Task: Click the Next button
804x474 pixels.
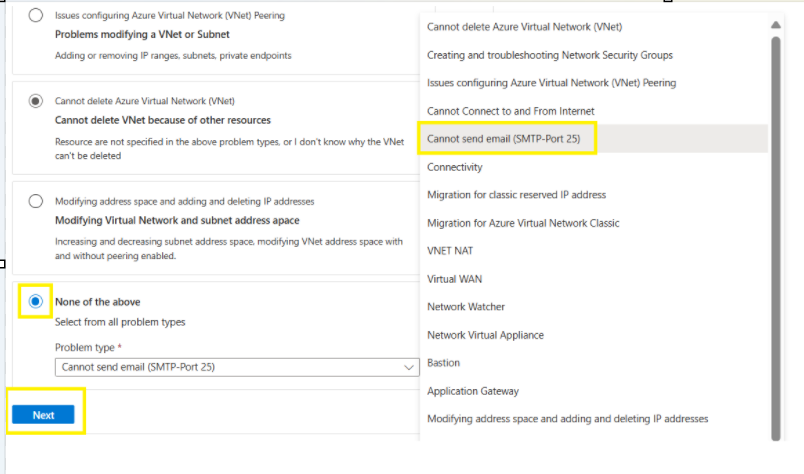Action: tap(43, 414)
